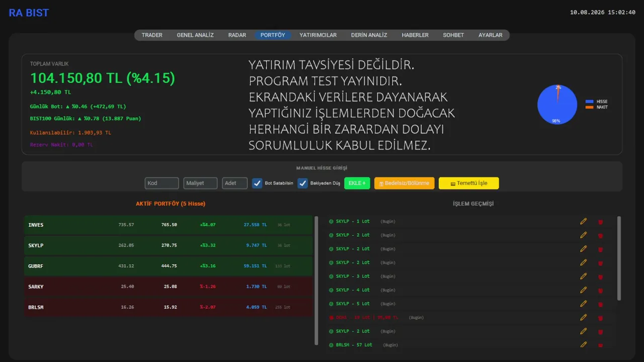Screen dimensions: 644x362
Task: Click the BRLSM price 15.92
Action: 170,307
